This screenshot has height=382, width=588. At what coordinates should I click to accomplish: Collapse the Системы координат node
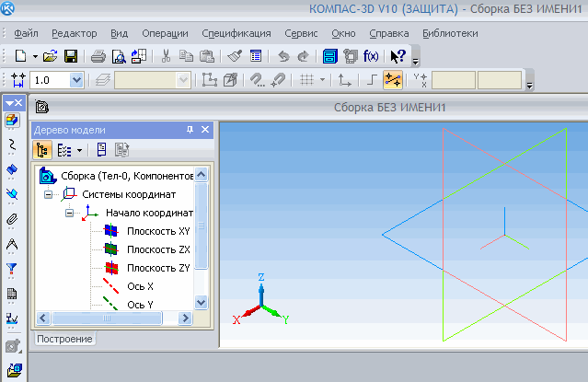[49, 194]
